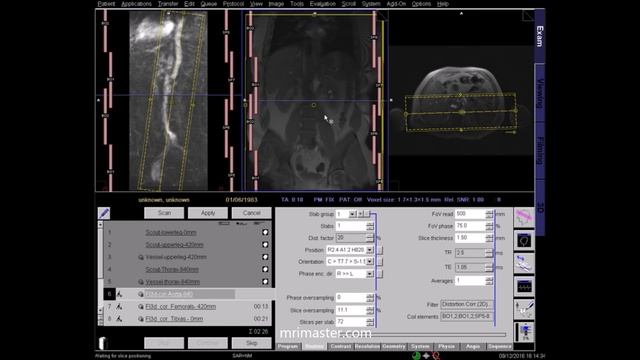Image resolution: width=640 pixels, height=360 pixels.
Task: Select the axial abdomen image segment
Action: tap(461, 100)
